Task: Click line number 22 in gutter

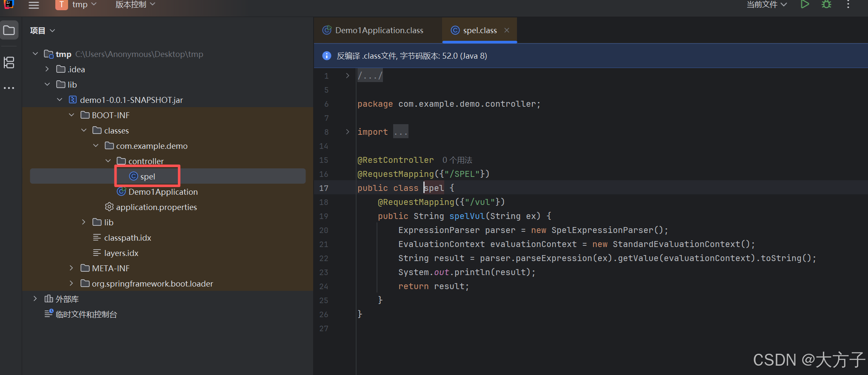Action: [324, 258]
